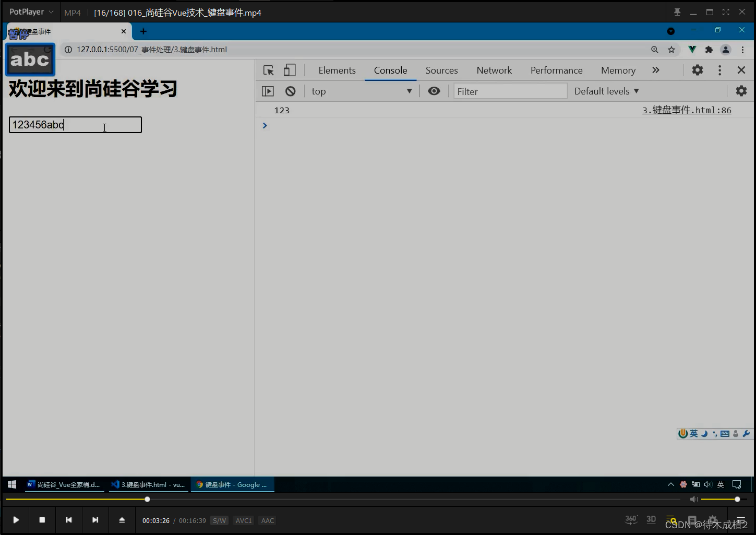Pin PotPlayer window on top

[x=677, y=12]
